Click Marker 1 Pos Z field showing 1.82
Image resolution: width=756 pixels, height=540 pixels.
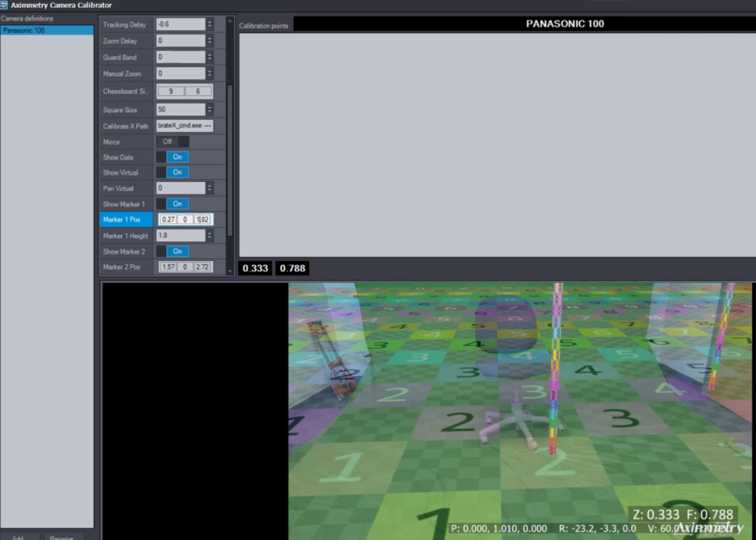202,220
